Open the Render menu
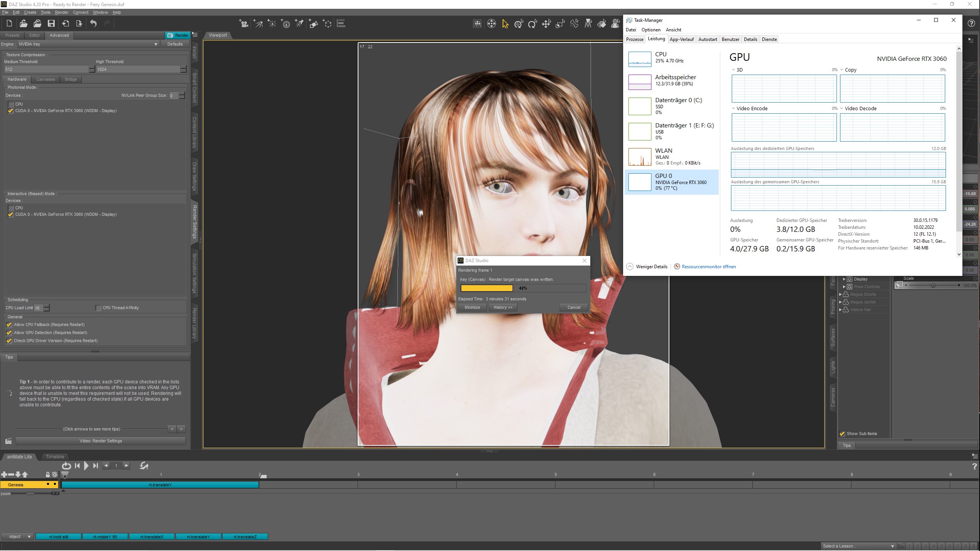 click(61, 12)
